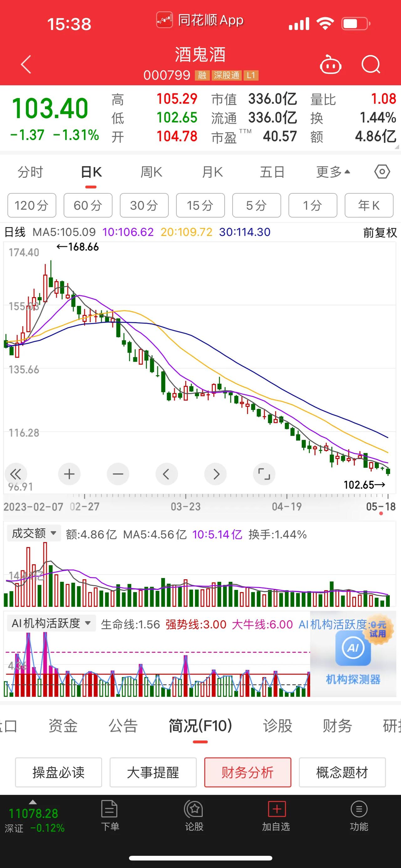401x868 pixels.
Task: Open the 资金 tab
Action: click(63, 725)
